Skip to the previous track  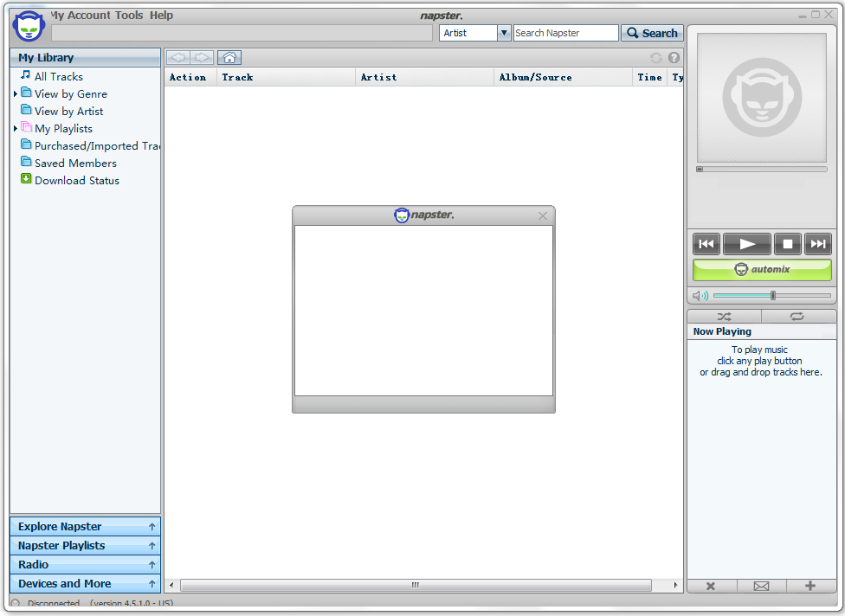point(706,244)
